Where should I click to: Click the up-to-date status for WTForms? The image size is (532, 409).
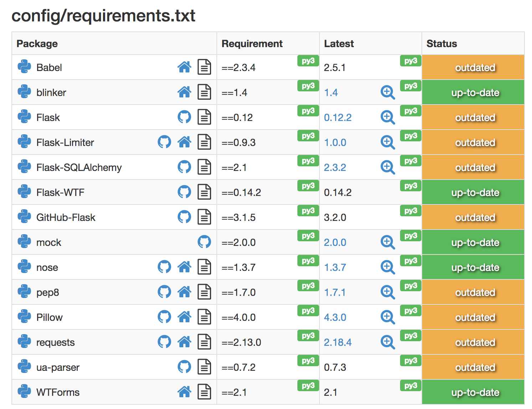[473, 392]
